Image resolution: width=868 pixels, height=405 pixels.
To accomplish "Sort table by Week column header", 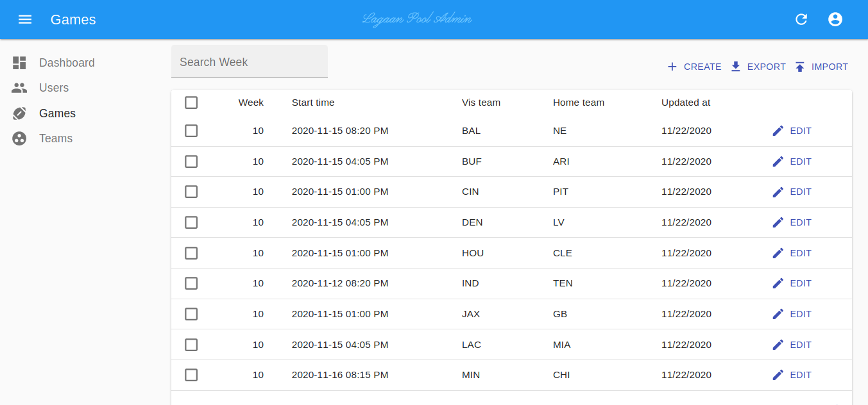I will click(251, 103).
